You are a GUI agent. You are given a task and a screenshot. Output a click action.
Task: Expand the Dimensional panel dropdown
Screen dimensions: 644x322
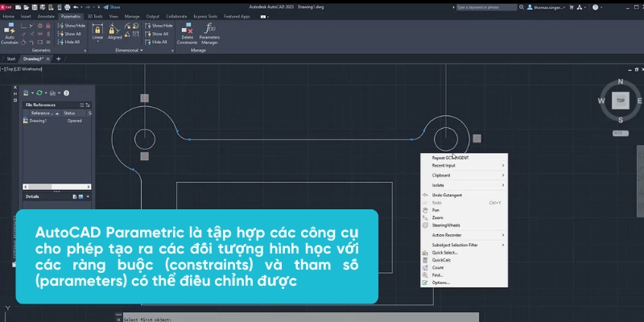pos(142,51)
